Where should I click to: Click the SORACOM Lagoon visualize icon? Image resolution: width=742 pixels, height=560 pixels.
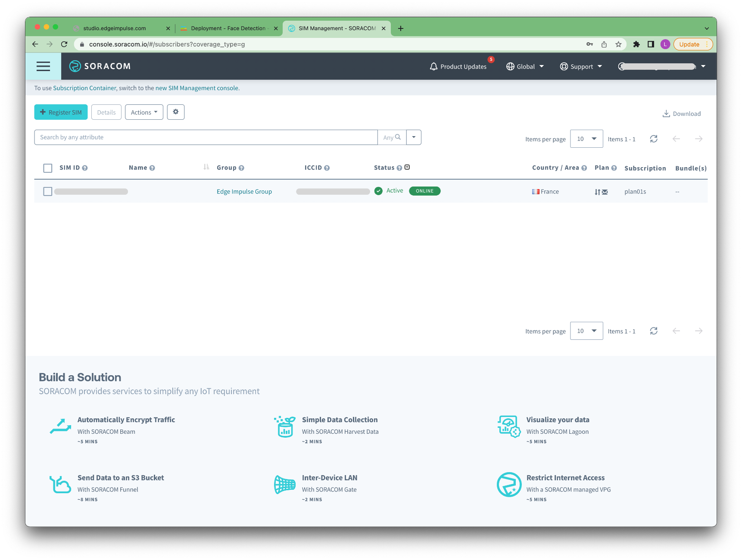point(509,426)
